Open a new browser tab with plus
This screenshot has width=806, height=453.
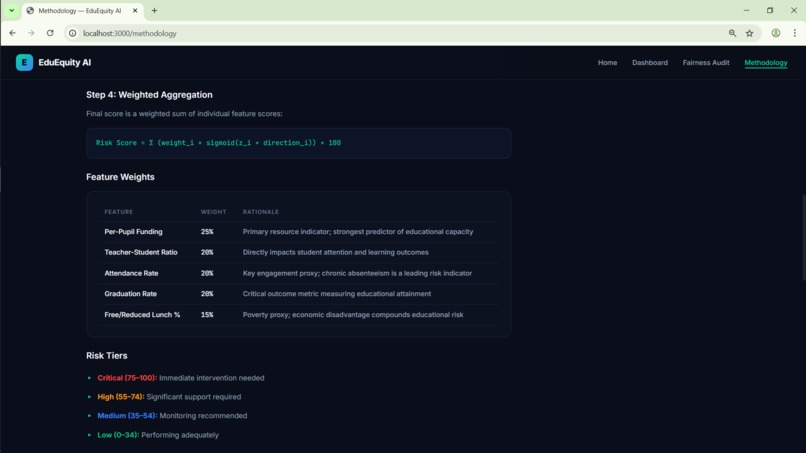(154, 10)
